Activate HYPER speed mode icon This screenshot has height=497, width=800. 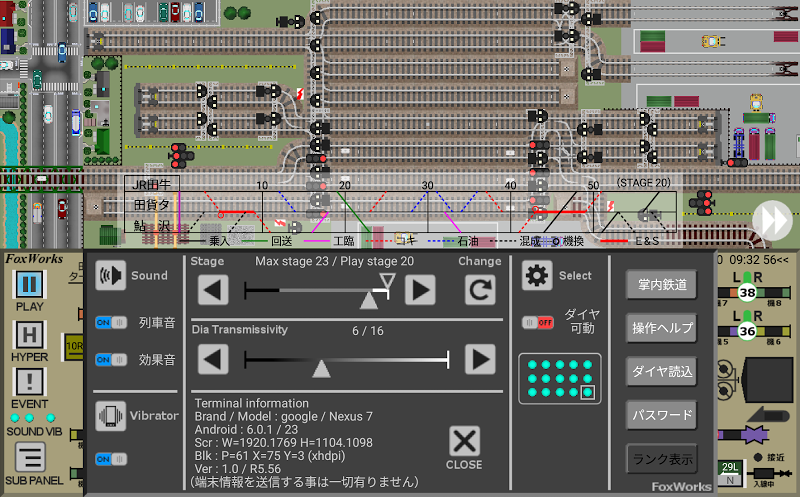pyautogui.click(x=29, y=335)
